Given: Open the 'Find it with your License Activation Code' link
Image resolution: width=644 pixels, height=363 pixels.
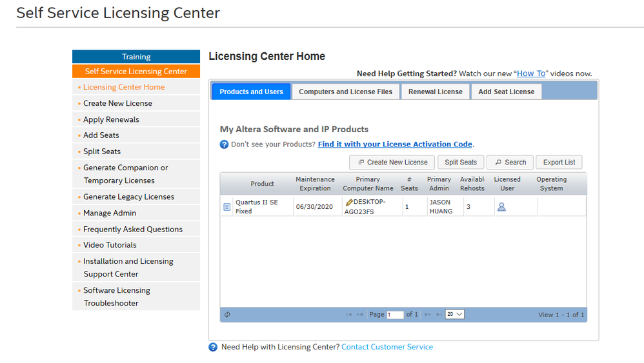Looking at the screenshot, I should 395,144.
